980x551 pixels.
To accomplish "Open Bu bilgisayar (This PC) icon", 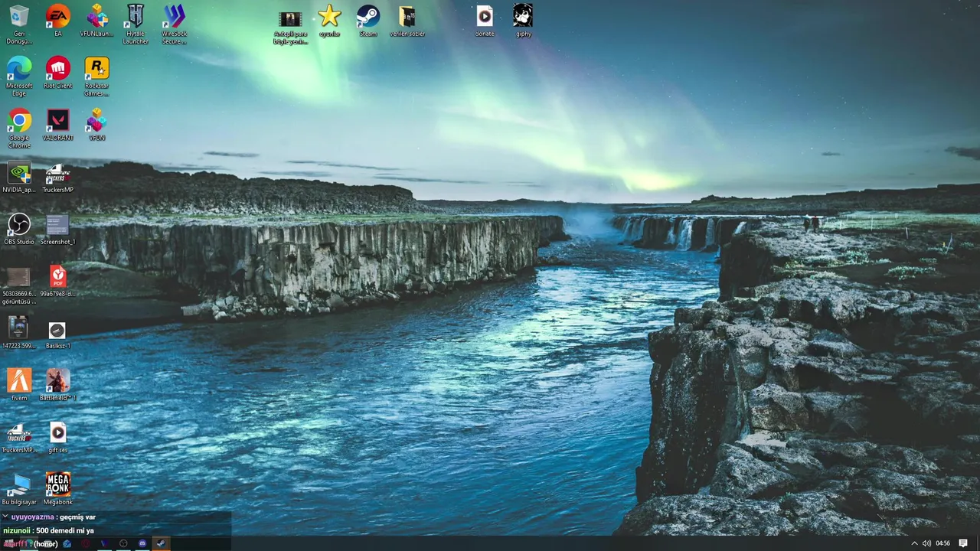I will pos(19,489).
